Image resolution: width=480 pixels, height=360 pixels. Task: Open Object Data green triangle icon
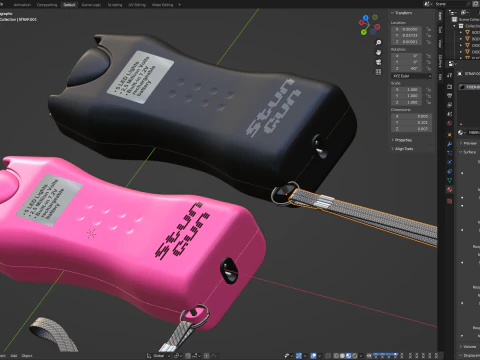point(450,180)
